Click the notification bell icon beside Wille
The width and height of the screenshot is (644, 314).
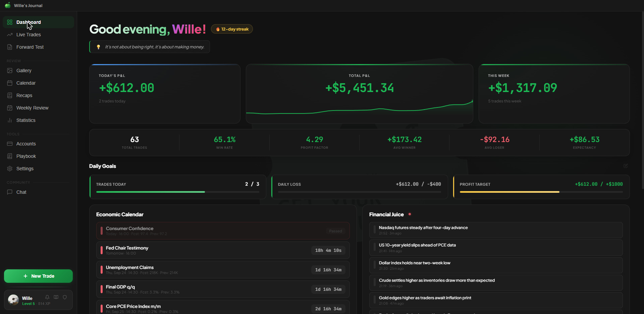tap(47, 297)
